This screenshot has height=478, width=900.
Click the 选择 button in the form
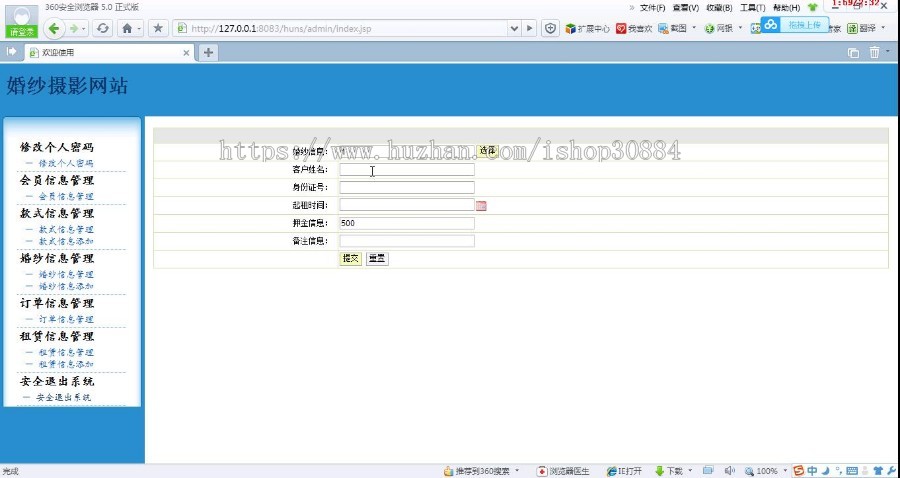pyautogui.click(x=487, y=151)
